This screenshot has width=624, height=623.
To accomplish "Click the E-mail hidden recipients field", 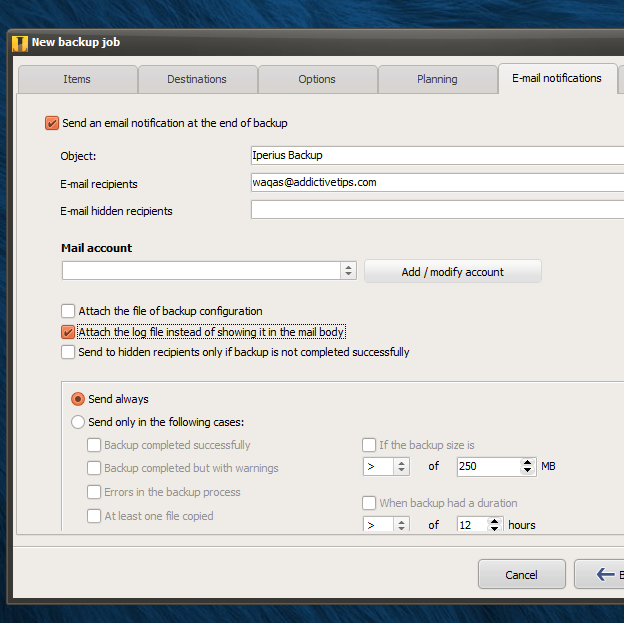I will pos(437,209).
